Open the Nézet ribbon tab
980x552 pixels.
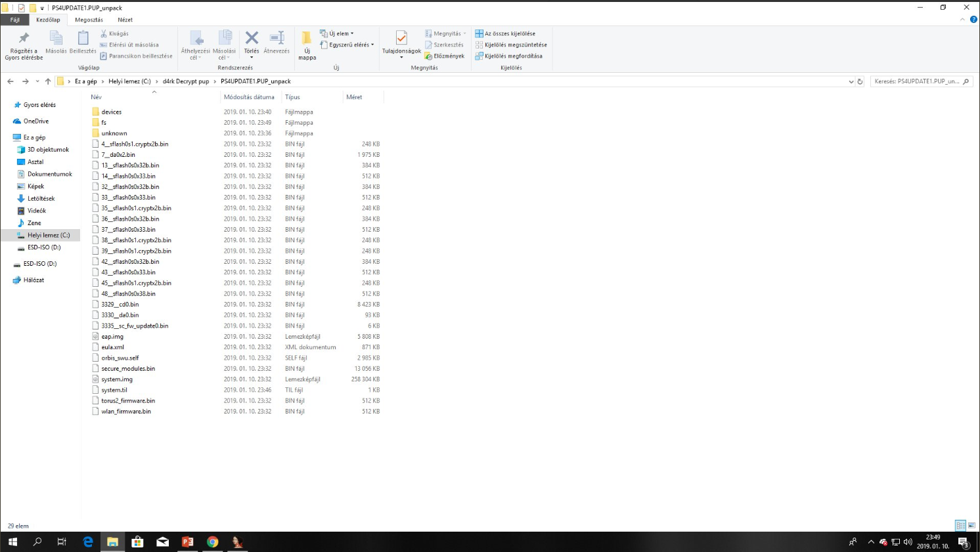tap(125, 20)
